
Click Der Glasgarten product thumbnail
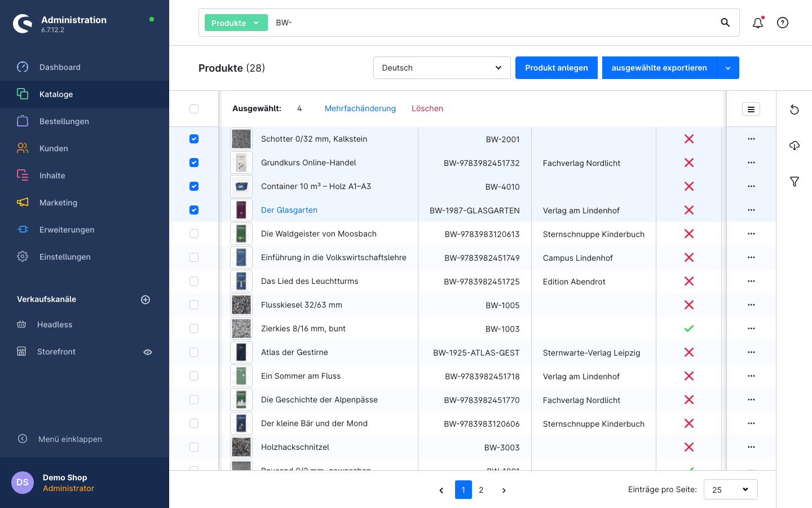pyautogui.click(x=241, y=210)
